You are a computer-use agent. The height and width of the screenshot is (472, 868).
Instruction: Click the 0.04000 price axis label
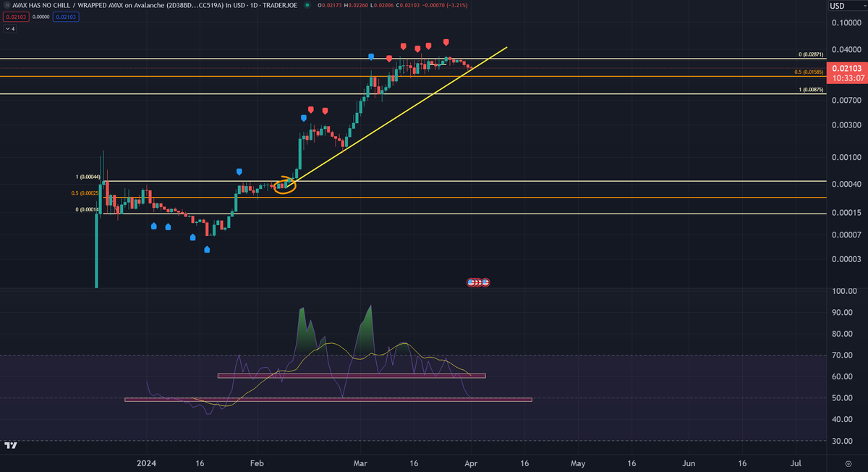tap(846, 49)
